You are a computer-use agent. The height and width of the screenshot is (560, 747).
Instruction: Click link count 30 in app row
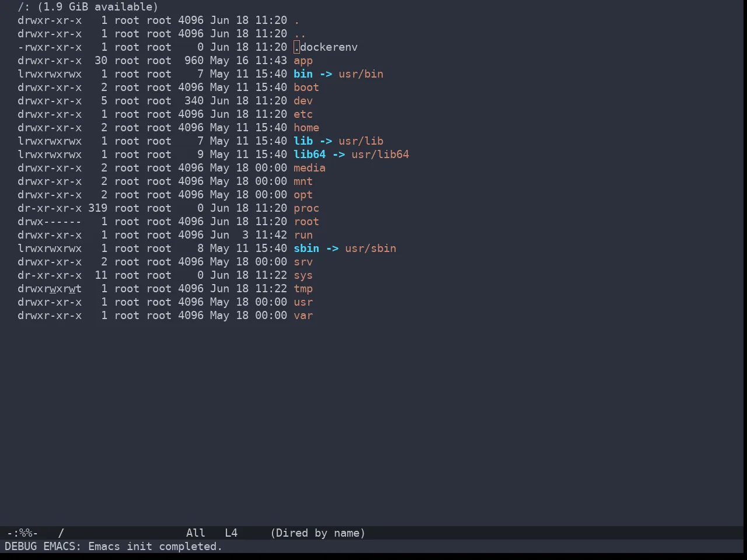click(101, 61)
